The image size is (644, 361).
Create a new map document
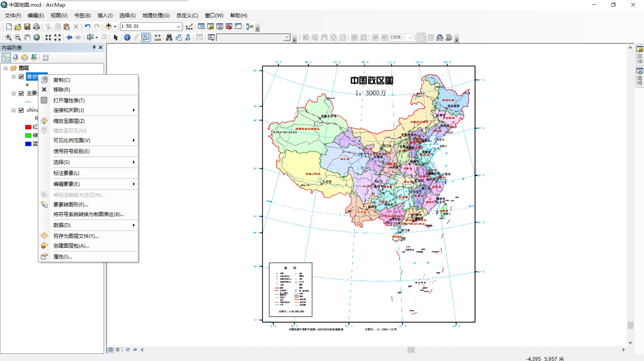9,27
